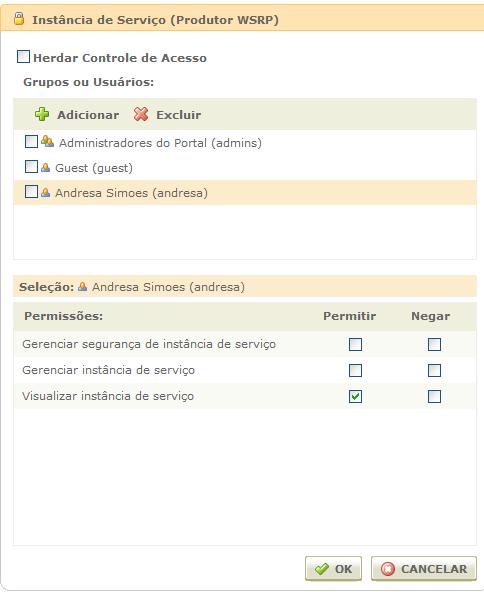Click the Adicionar button label

click(x=88, y=115)
